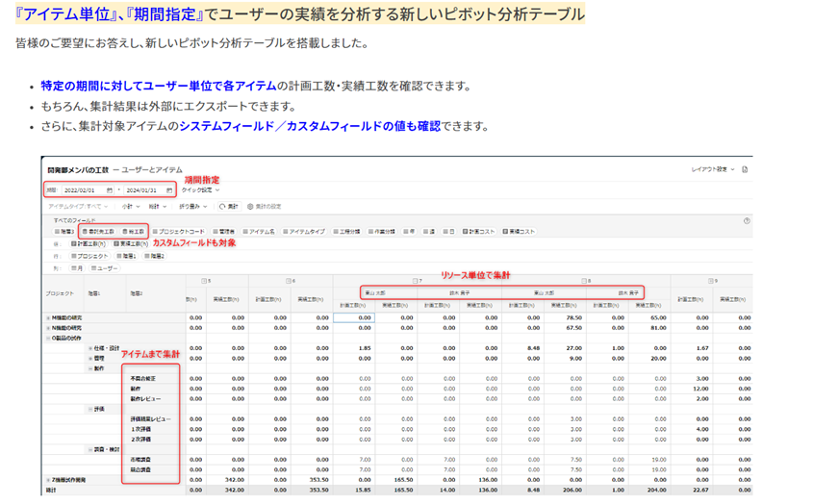Image resolution: width=813 pixels, height=504 pixels.
Task: Open 集計の設定 gear settings
Action: 264,207
